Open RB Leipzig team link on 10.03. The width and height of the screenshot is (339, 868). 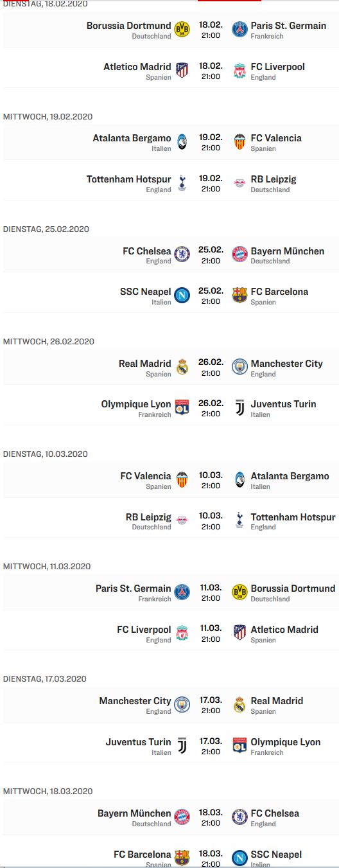click(148, 517)
